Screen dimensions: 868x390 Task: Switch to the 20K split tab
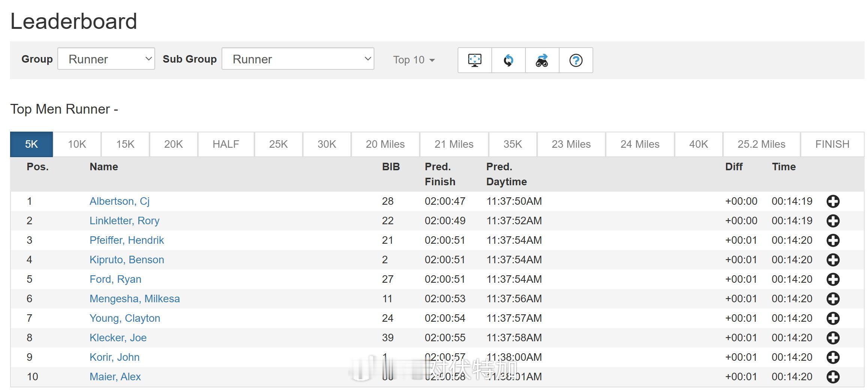pos(174,144)
